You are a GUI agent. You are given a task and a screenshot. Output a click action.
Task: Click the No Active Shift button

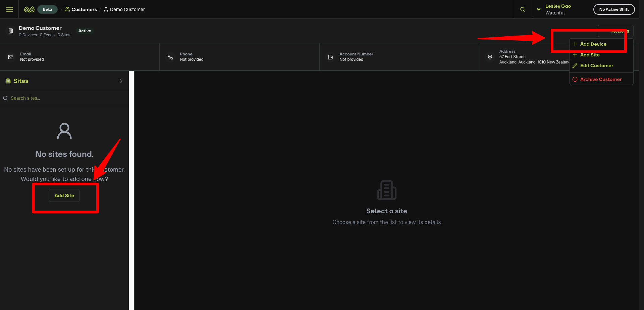click(614, 9)
